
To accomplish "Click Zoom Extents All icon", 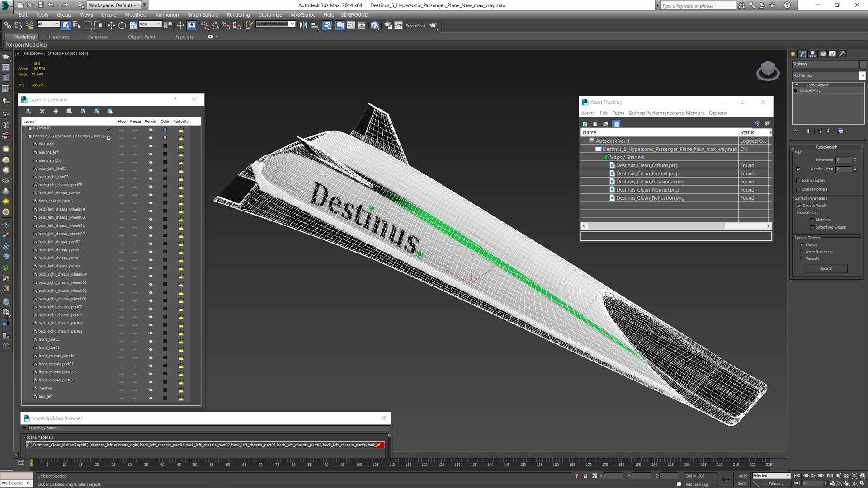I will click(863, 476).
